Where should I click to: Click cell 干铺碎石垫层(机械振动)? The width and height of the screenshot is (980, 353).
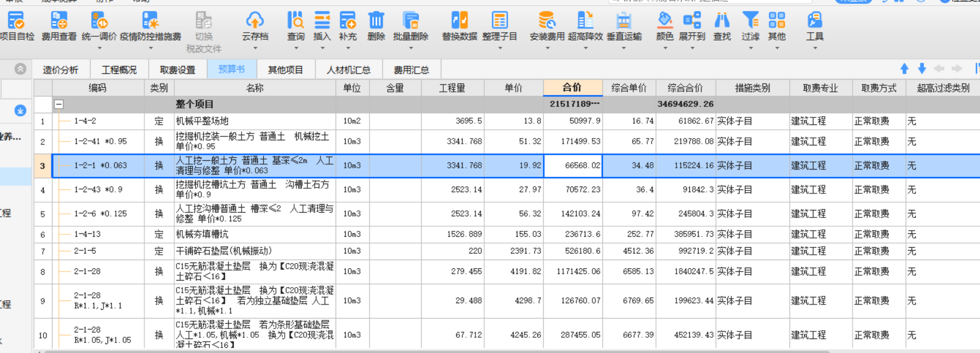click(255, 251)
